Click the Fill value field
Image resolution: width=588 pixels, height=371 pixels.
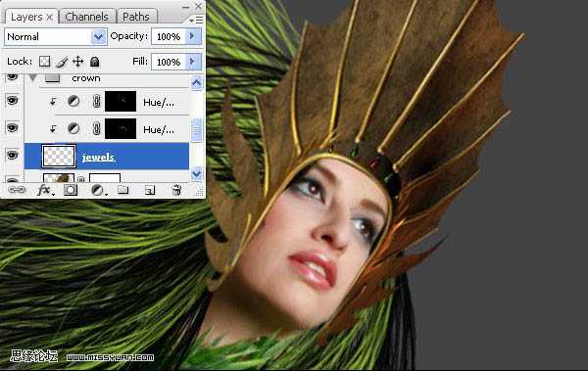169,62
